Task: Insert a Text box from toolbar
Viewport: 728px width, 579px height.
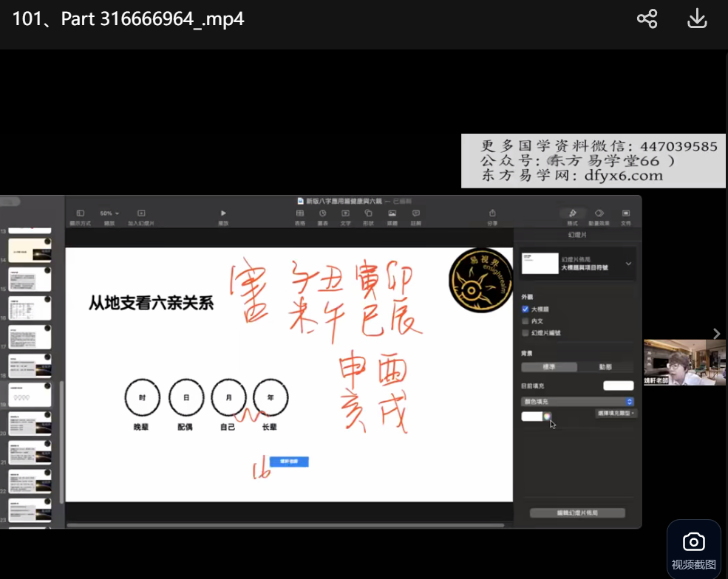Action: (x=345, y=213)
